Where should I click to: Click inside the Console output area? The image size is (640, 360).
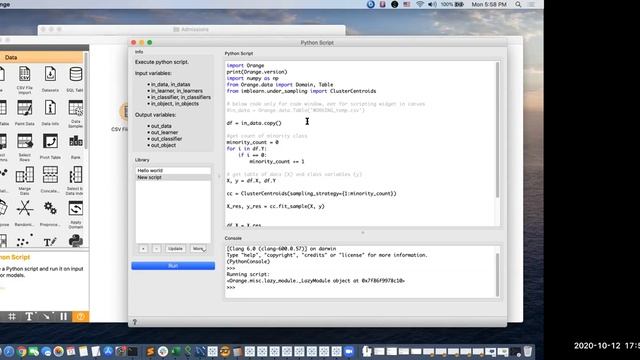pos(360,272)
